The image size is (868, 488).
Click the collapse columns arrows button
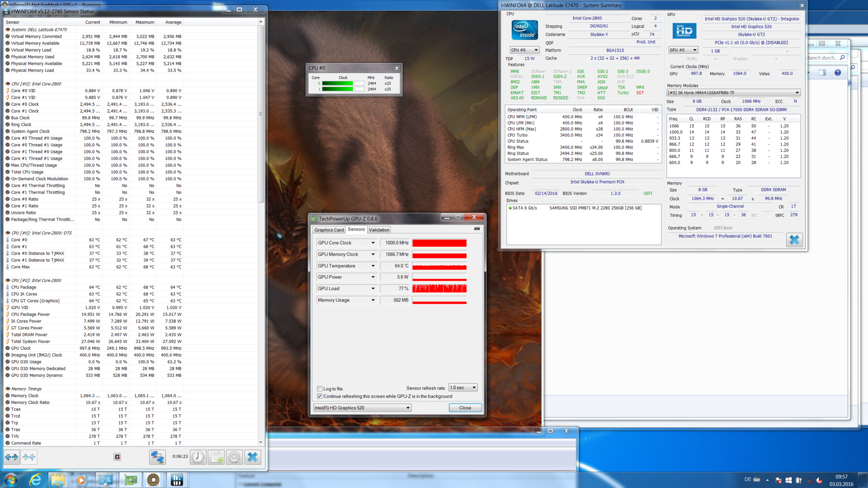29,457
